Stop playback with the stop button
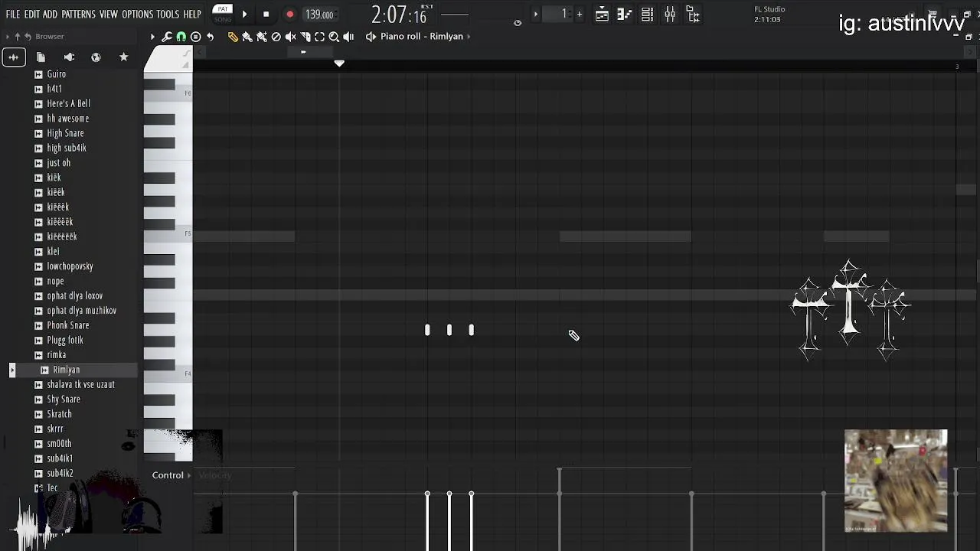The height and width of the screenshot is (551, 980). click(x=266, y=14)
